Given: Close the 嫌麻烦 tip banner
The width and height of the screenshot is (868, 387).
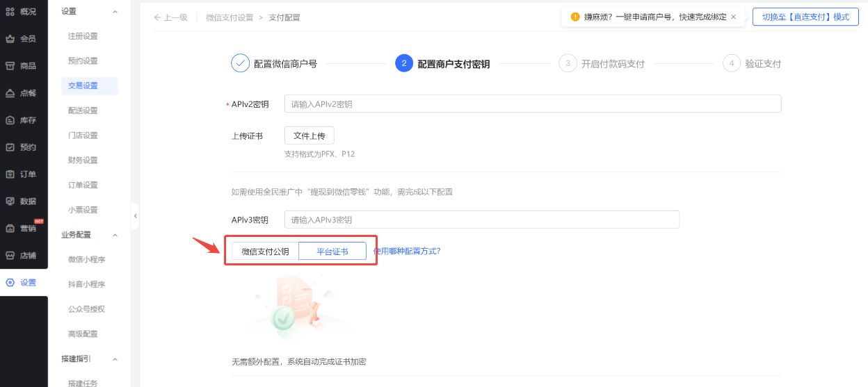Looking at the screenshot, I should click(733, 17).
